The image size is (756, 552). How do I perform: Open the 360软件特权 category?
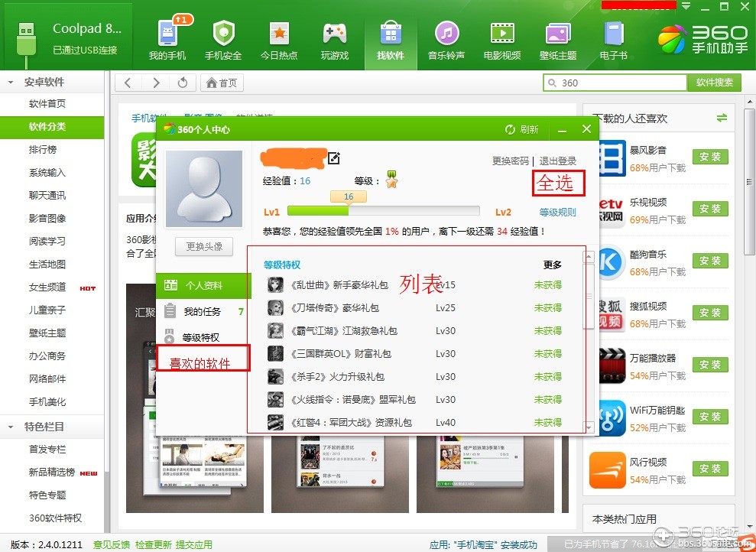56,518
